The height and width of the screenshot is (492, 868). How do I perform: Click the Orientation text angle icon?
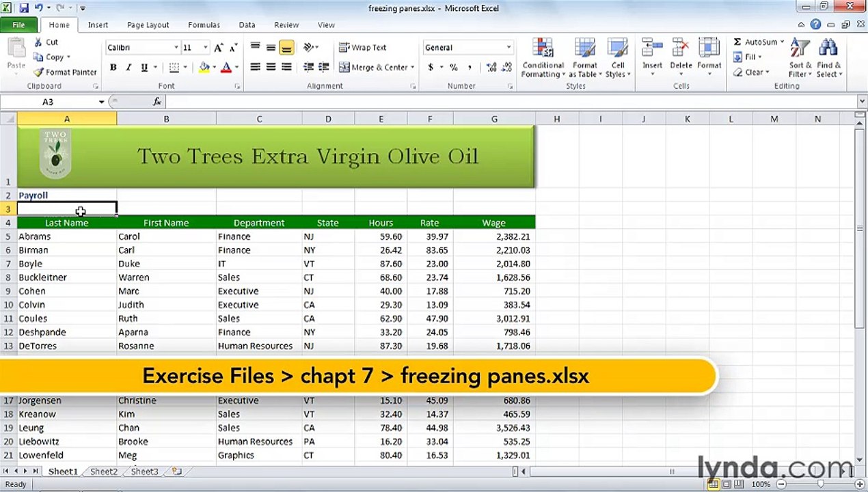308,47
